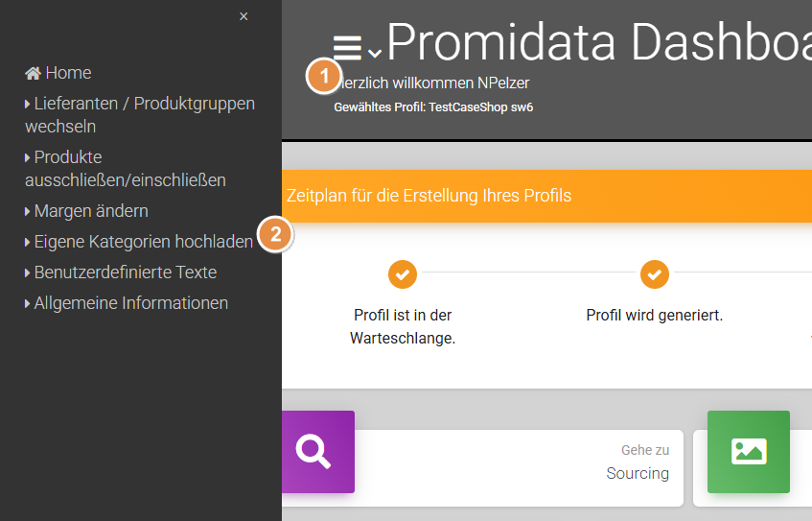Screen dimensions: 812x521
Task: Click the orange 'Zeitplan für die Erstellung' banner
Action: (x=546, y=196)
